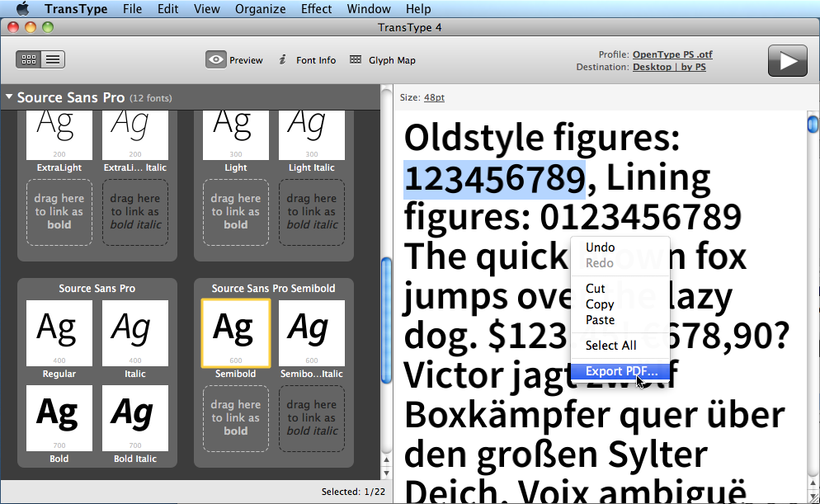
Task: Zoom the TransType 4 window
Action: 48,26
